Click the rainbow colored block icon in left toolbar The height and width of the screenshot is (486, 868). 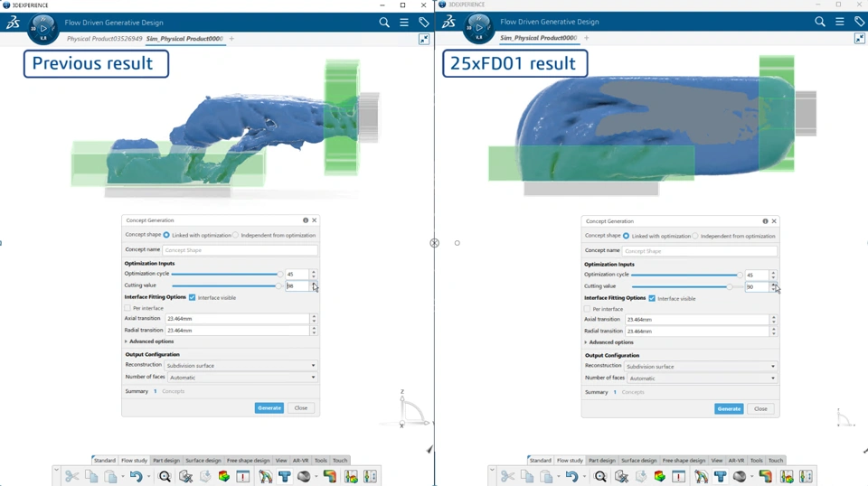pyautogui.click(x=223, y=476)
